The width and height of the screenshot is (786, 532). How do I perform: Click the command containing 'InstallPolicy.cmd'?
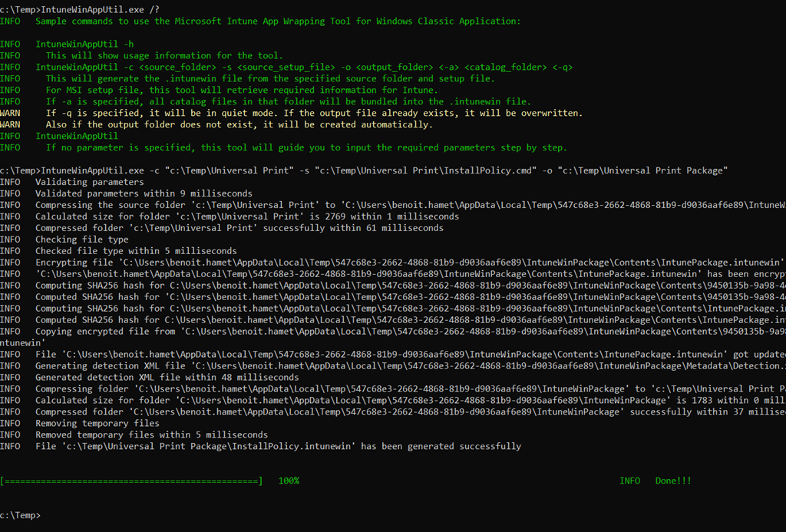364,170
